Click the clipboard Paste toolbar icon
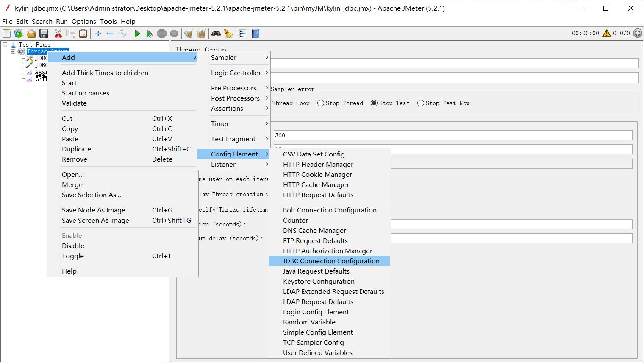This screenshot has width=644, height=363. (83, 34)
